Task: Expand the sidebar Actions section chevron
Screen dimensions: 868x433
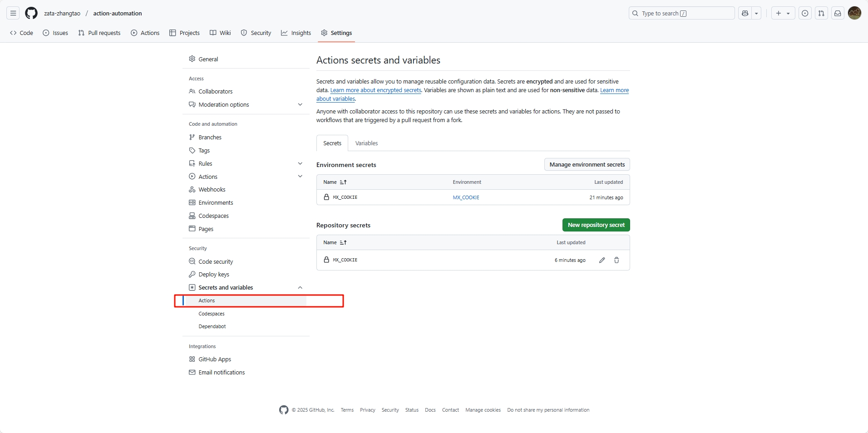Action: tap(300, 177)
